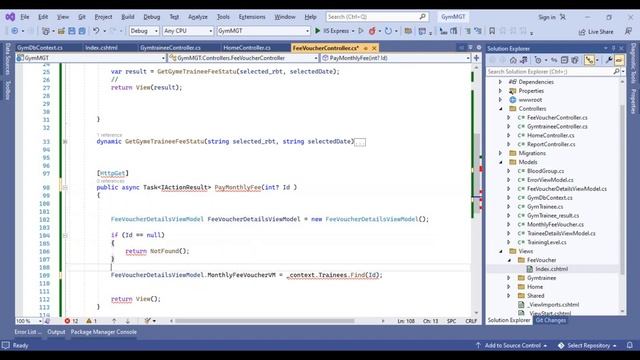Switch to HomeController.cs tab
This screenshot has width=640, height=360.
point(247,48)
